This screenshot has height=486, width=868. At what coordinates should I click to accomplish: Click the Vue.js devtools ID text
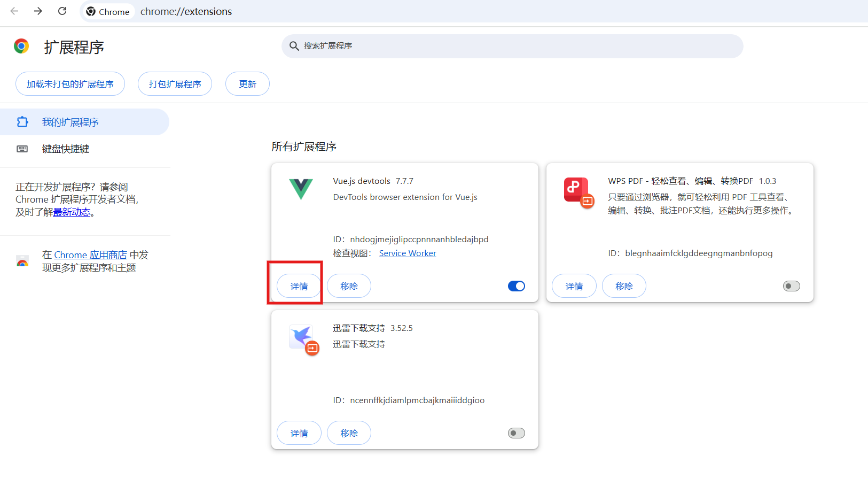click(x=411, y=239)
